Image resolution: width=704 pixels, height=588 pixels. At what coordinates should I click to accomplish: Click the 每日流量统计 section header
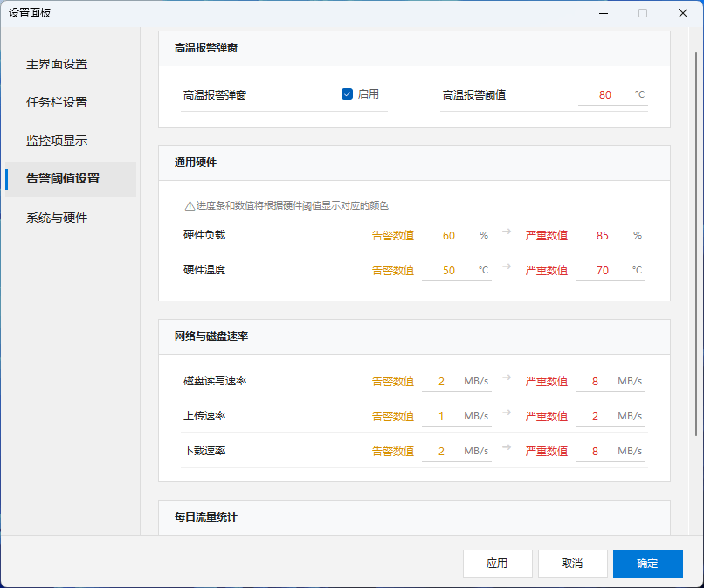tap(414, 517)
